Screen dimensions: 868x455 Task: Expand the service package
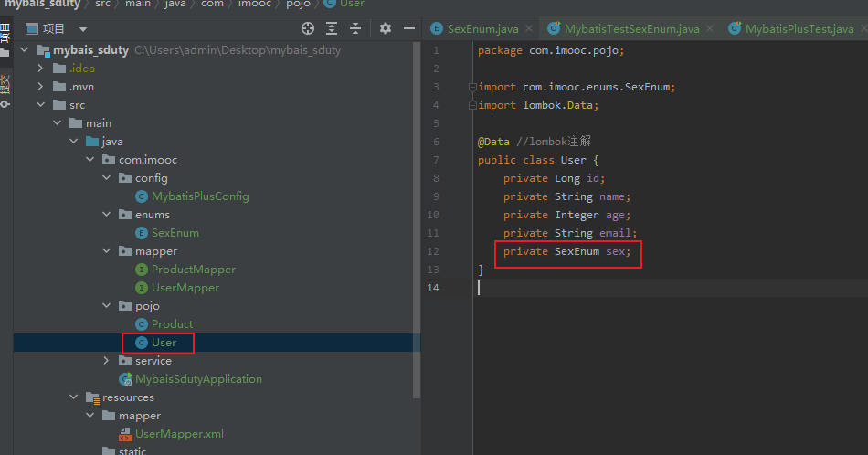click(x=106, y=360)
